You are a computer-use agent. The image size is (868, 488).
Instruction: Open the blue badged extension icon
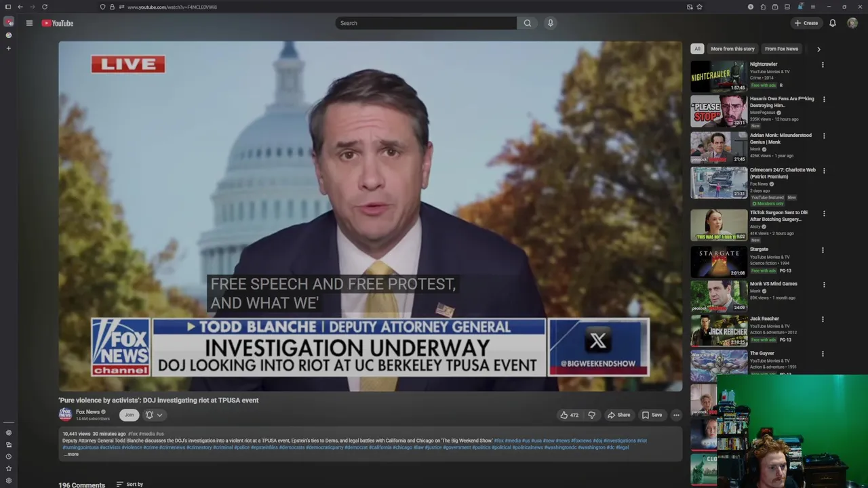(800, 7)
